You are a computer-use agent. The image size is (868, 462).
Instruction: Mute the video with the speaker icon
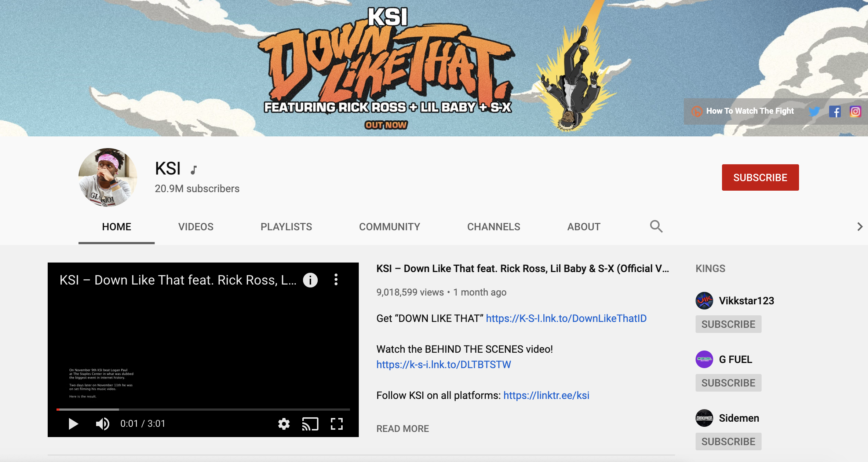point(102,424)
